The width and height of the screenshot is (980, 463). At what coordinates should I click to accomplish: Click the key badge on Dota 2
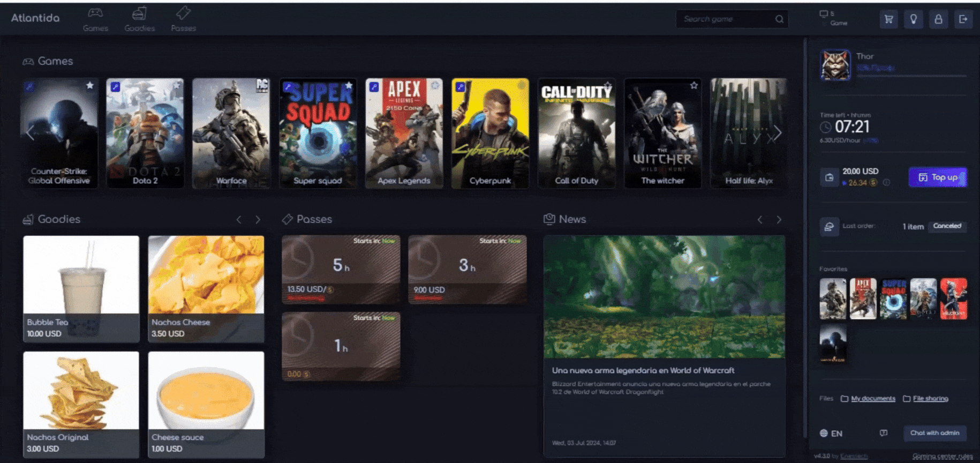point(115,86)
